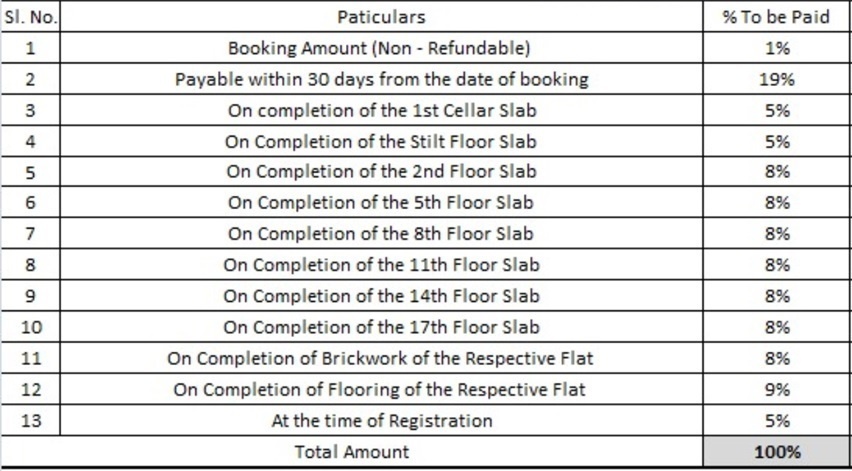Select the '2nd Floor Slab' row text

[x=381, y=172]
